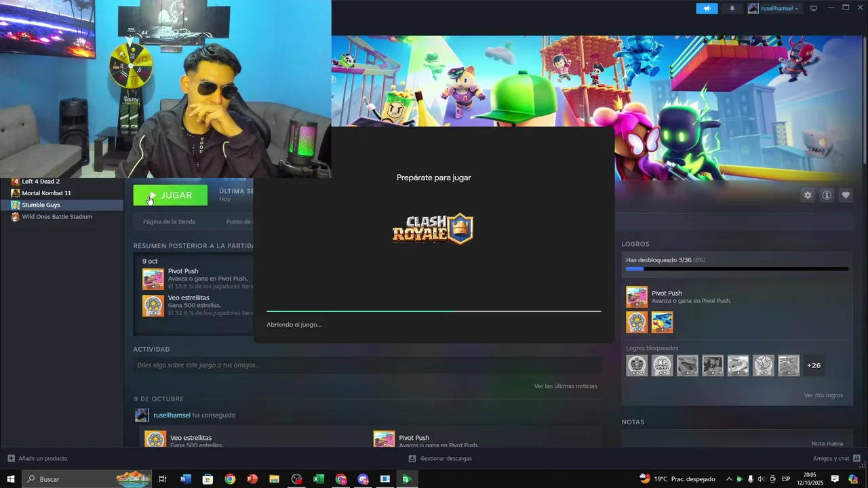Click the activity text input field
The height and width of the screenshot is (488, 868).
point(368,365)
